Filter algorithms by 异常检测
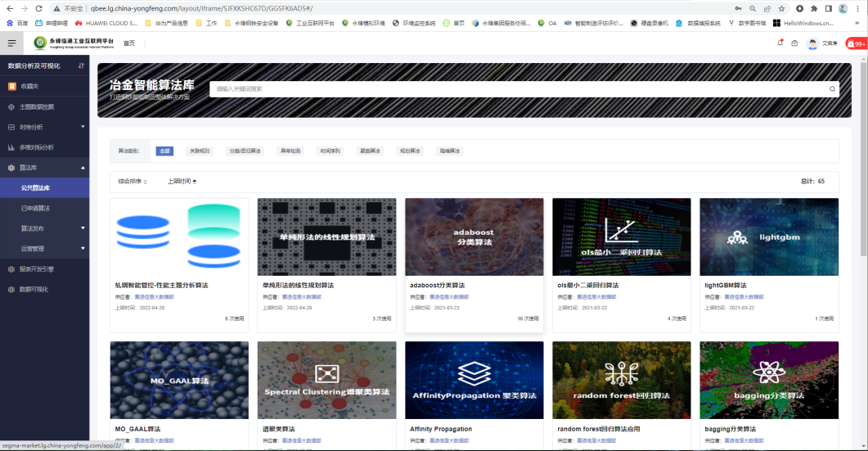868x451 pixels. click(290, 151)
